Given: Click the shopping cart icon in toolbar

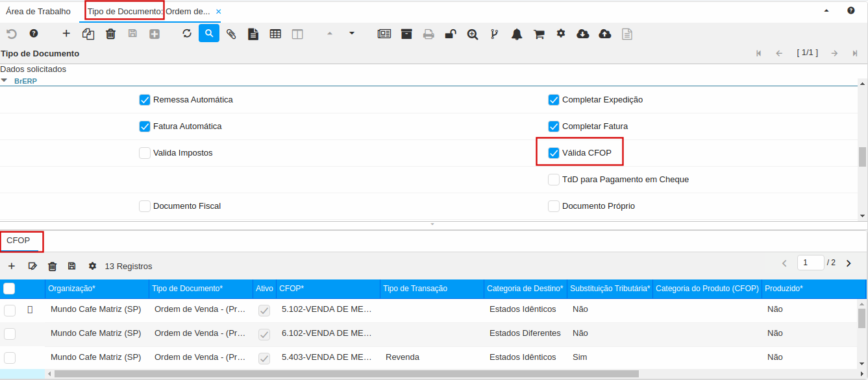Looking at the screenshot, I should tap(539, 34).
